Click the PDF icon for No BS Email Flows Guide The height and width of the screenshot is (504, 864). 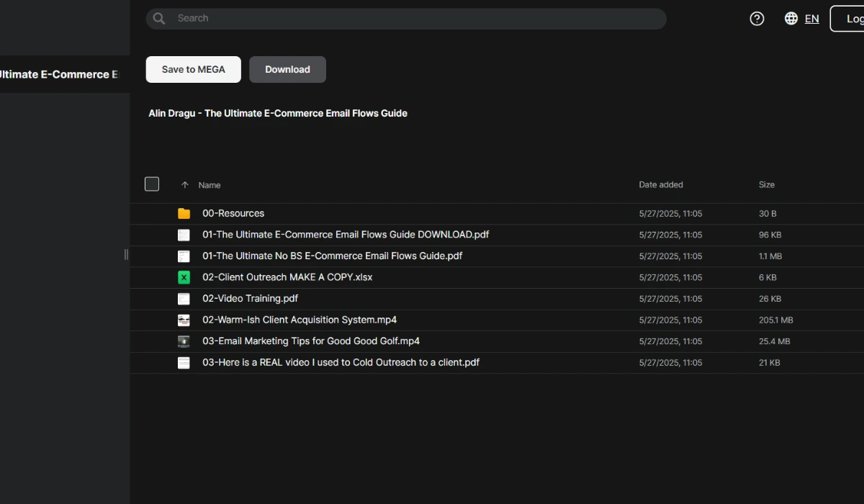[x=184, y=256]
